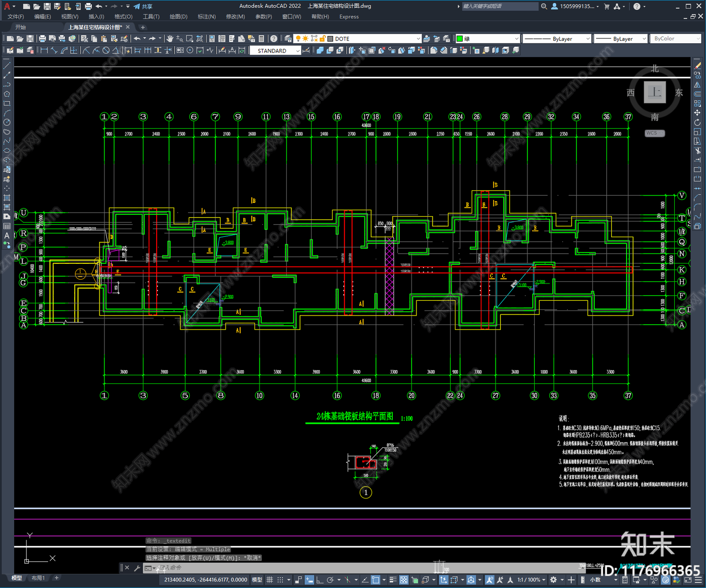706x588 pixels.
Task: Click the search magnifier icon in title bar
Action: click(544, 6)
